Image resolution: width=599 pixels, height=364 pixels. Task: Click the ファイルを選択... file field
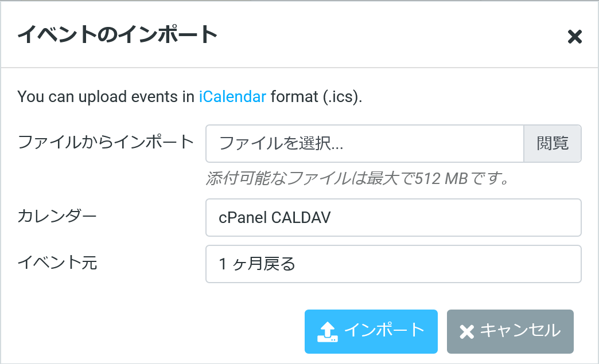(x=364, y=144)
